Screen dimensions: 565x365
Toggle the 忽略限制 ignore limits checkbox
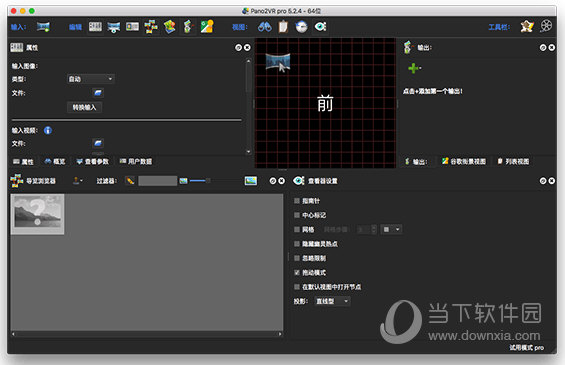pyautogui.click(x=297, y=258)
